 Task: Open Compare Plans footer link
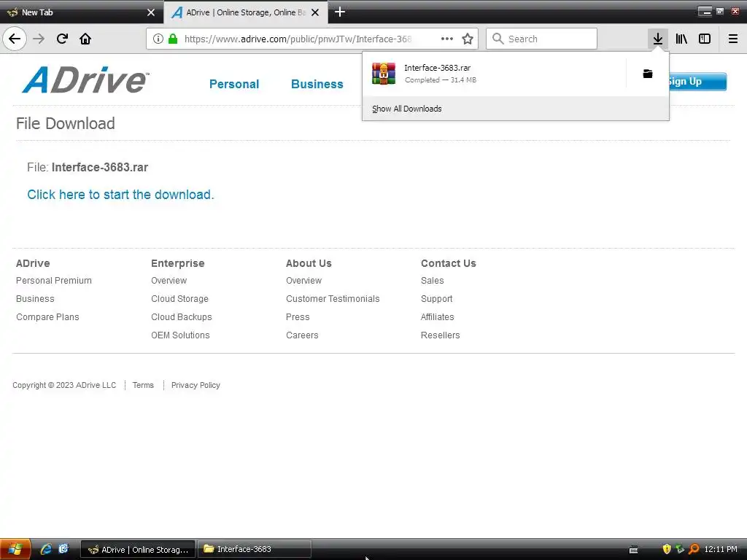pos(47,316)
